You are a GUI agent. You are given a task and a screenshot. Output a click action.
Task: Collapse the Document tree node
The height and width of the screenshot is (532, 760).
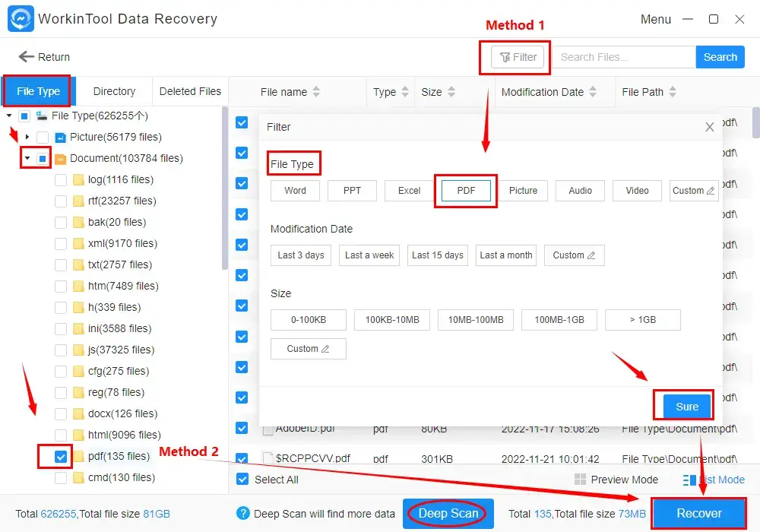tap(27, 158)
